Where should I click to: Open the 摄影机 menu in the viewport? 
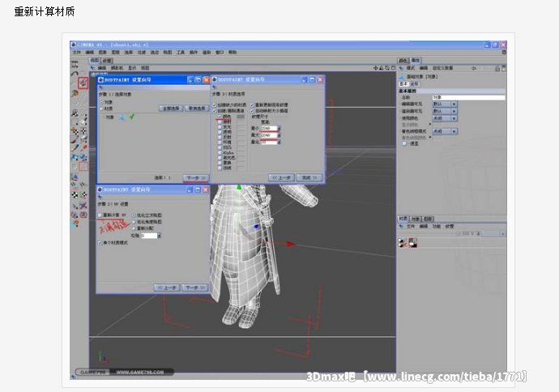point(117,68)
